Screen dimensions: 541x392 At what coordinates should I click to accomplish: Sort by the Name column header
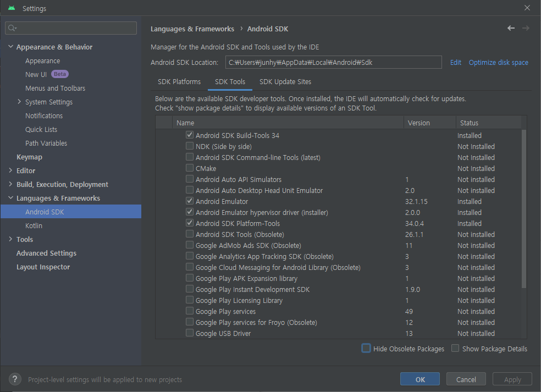click(288, 123)
